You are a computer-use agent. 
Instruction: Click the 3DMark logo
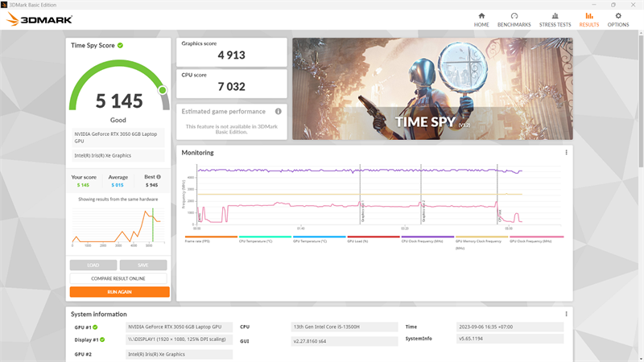point(39,19)
